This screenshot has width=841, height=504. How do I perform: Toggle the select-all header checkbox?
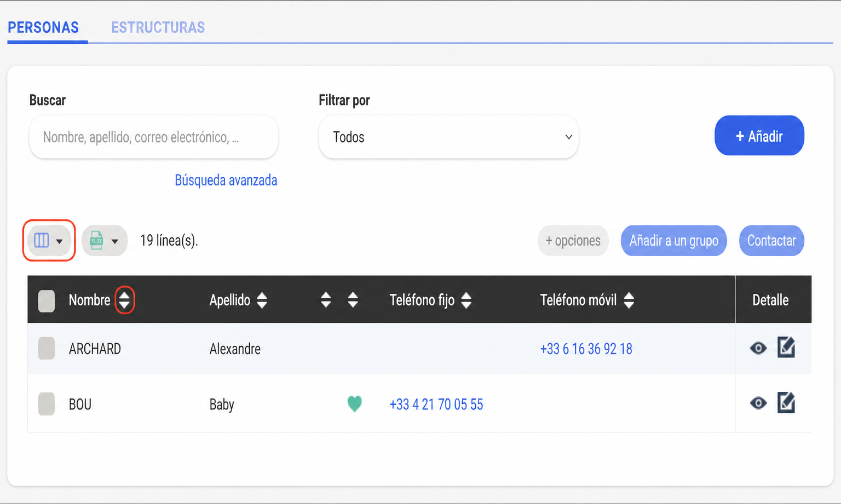click(47, 300)
